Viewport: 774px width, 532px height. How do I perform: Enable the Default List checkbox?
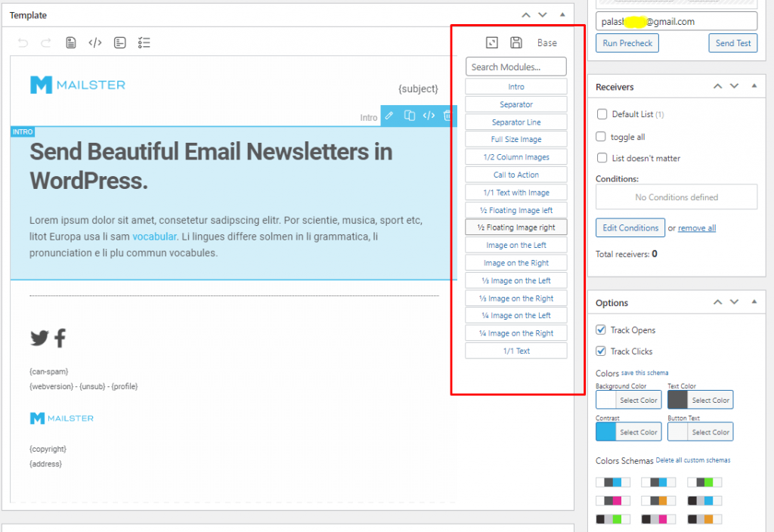(x=602, y=113)
